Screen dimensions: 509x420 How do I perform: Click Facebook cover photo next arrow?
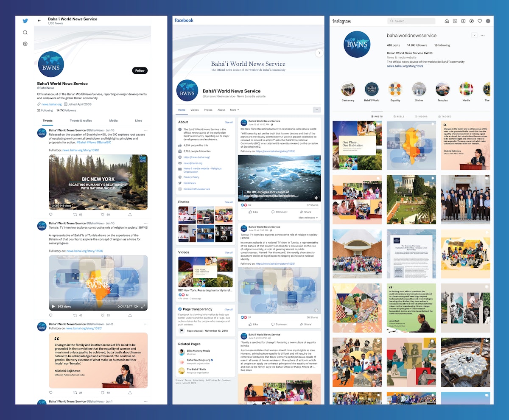[319, 53]
